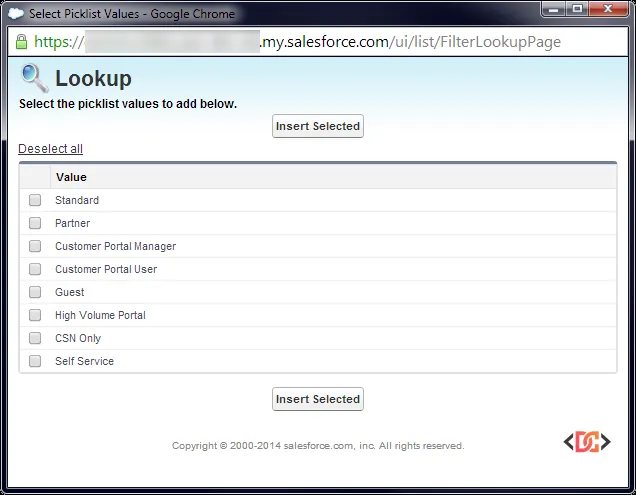
Task: Check the Partner checkbox
Action: 35,223
